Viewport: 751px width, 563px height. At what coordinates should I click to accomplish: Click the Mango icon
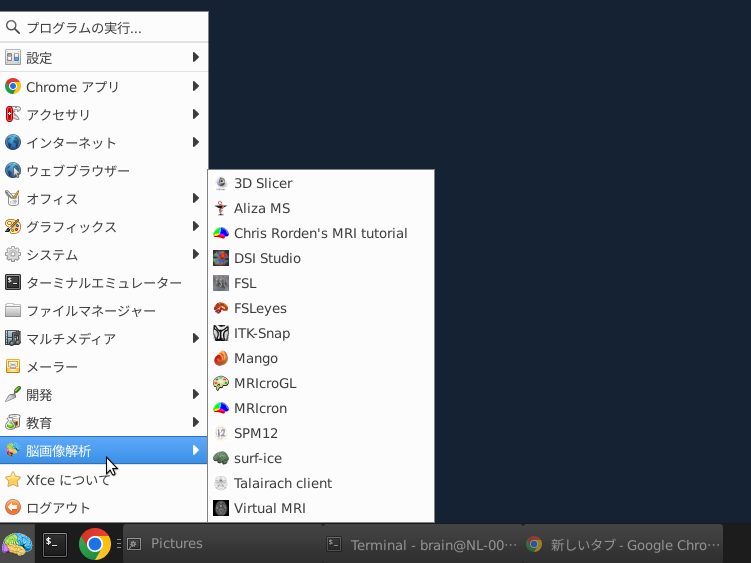pos(221,358)
